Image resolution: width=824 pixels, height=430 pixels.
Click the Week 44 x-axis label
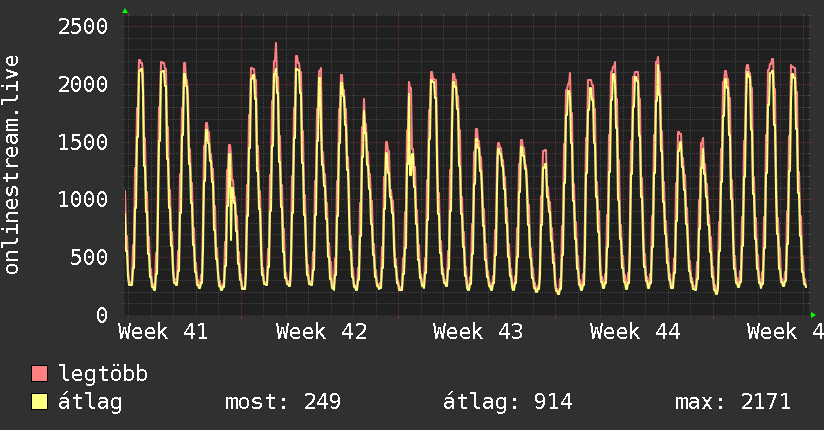[x=635, y=332]
